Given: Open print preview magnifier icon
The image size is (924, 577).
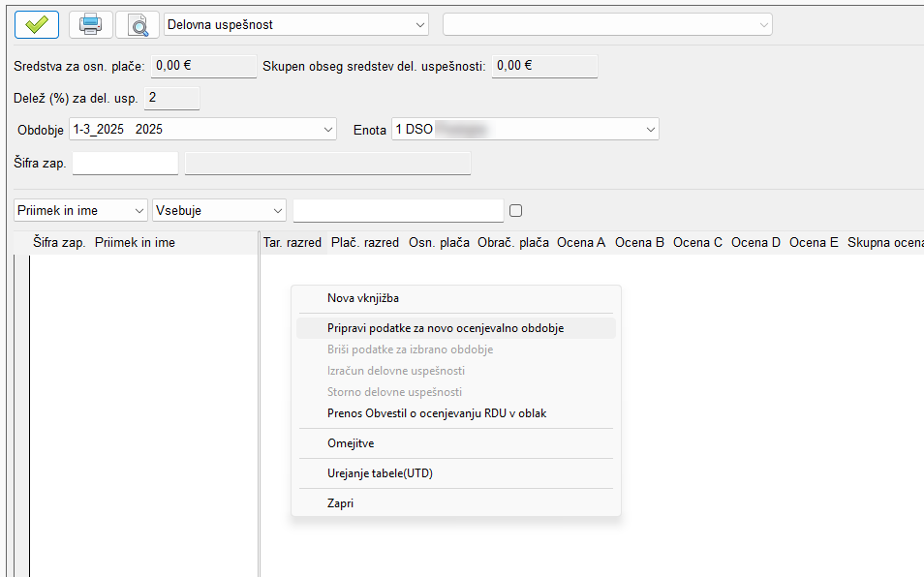Looking at the screenshot, I should click(x=138, y=25).
